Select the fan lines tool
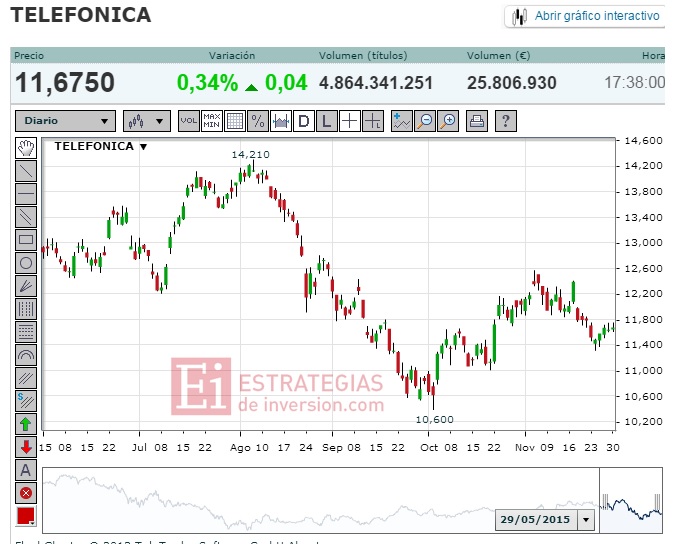Viewport: 680px width, 544px height. pyautogui.click(x=26, y=286)
